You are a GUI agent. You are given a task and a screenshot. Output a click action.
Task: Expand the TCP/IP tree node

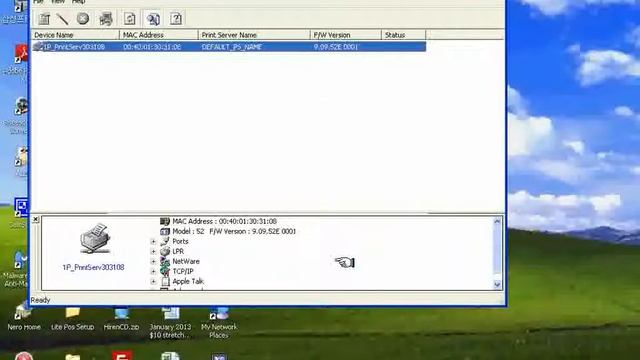(153, 271)
